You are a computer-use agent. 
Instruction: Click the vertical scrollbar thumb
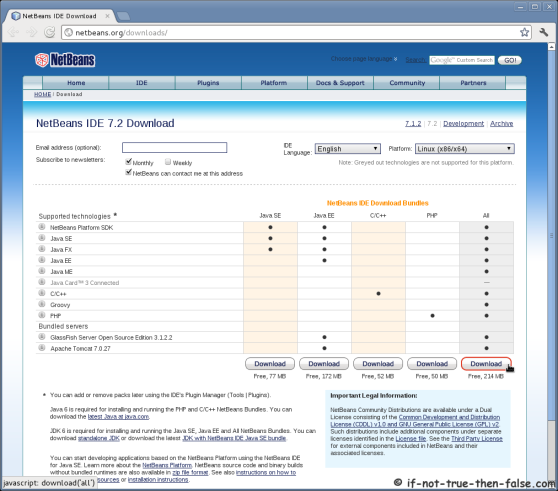[551, 236]
